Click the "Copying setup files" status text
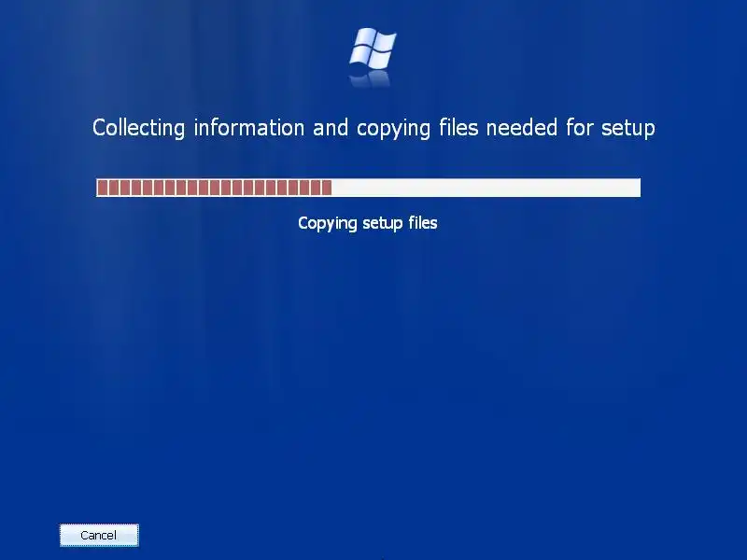The width and height of the screenshot is (747, 560). coord(367,223)
